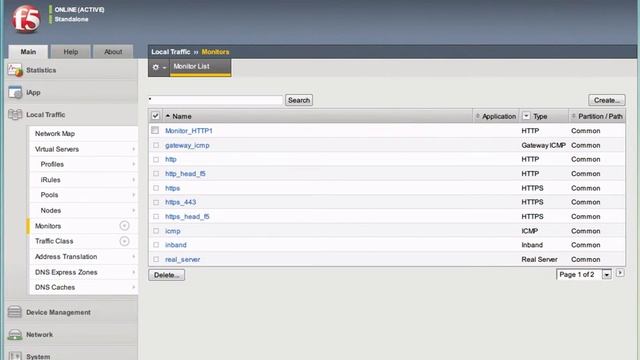
Task: Open the real_server monitor link
Action: pyautogui.click(x=182, y=260)
